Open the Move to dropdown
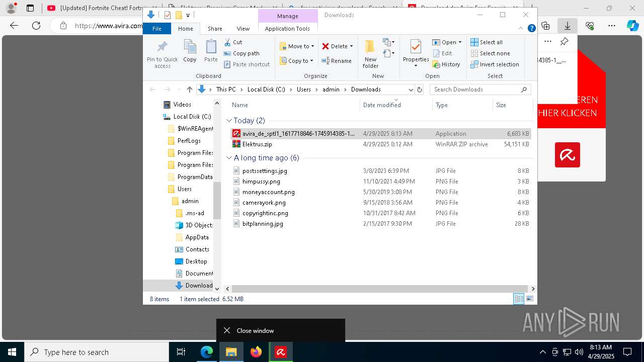The width and height of the screenshot is (644, 362). tap(297, 46)
